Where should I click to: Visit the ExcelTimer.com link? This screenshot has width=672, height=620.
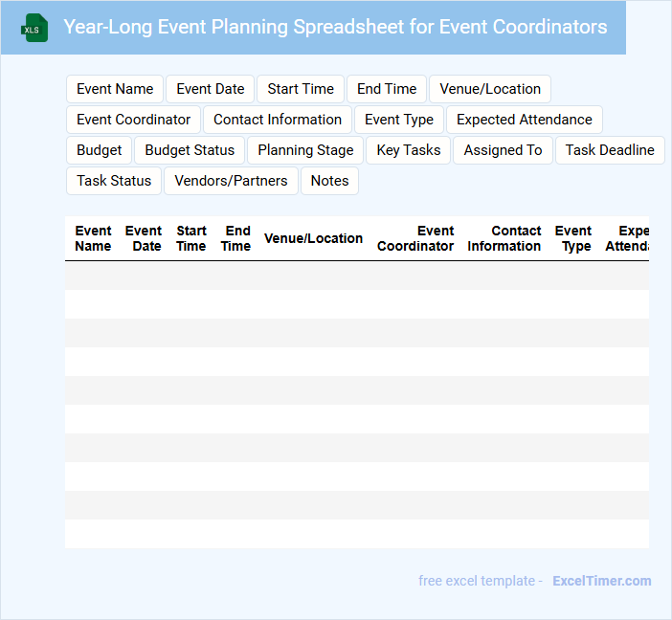click(602, 581)
